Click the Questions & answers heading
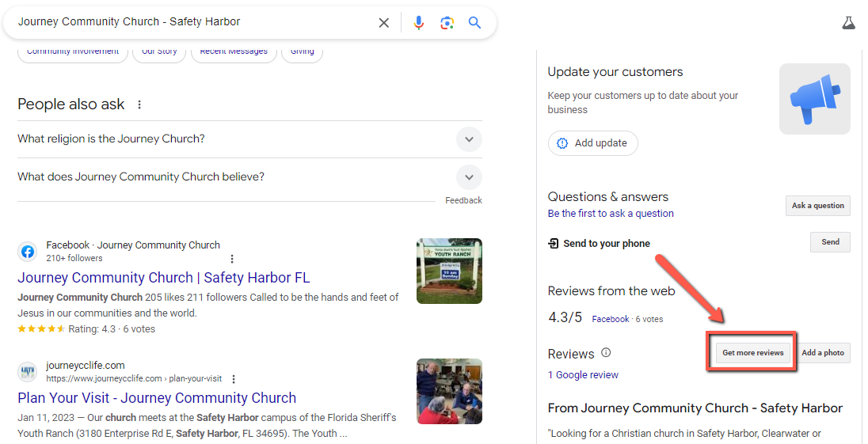Image resolution: width=868 pixels, height=444 pixels. 607,197
